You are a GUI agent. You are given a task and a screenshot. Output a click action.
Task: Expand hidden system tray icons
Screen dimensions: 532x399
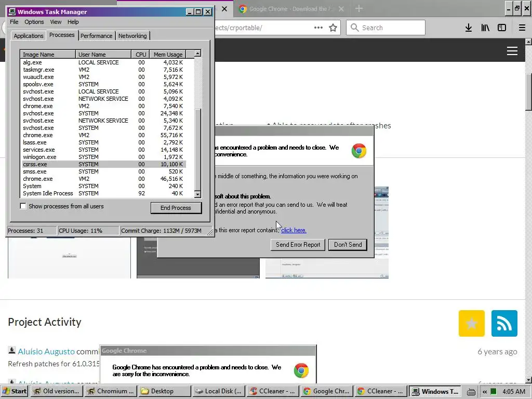[485, 392]
